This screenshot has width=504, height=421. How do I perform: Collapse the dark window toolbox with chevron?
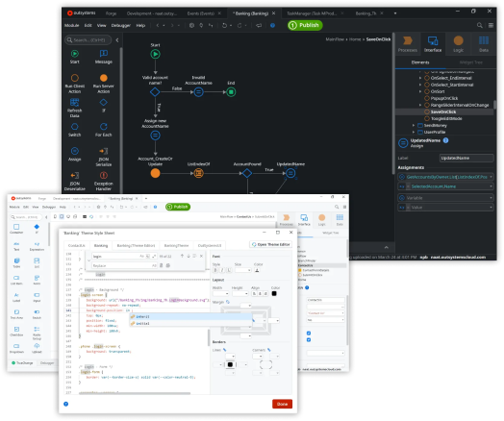click(117, 39)
